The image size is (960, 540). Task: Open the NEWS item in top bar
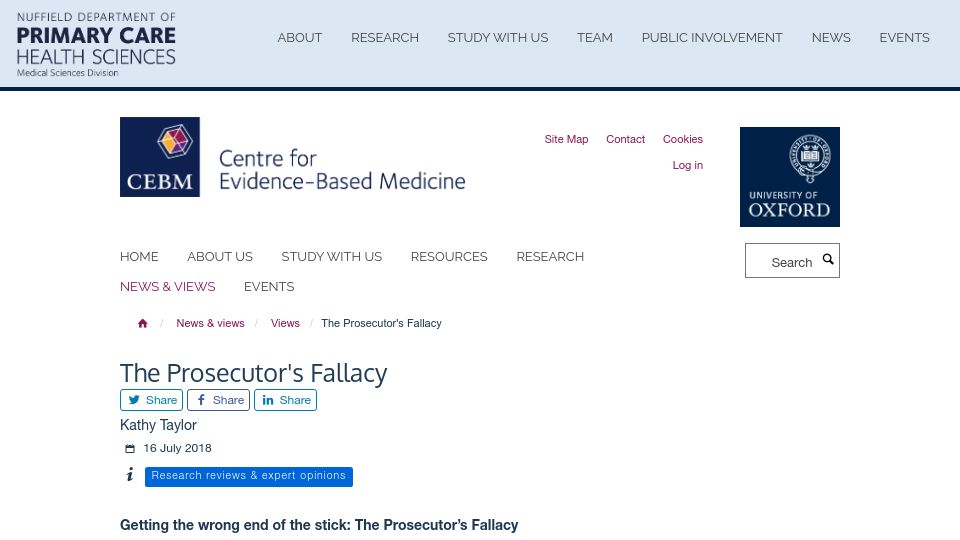pos(831,38)
